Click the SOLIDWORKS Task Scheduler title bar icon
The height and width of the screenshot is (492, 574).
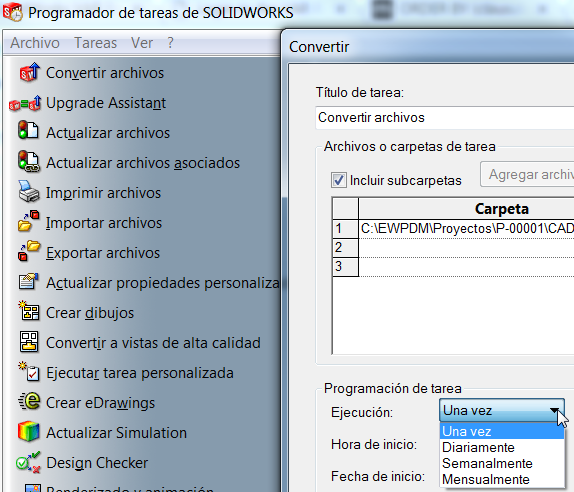13,12
